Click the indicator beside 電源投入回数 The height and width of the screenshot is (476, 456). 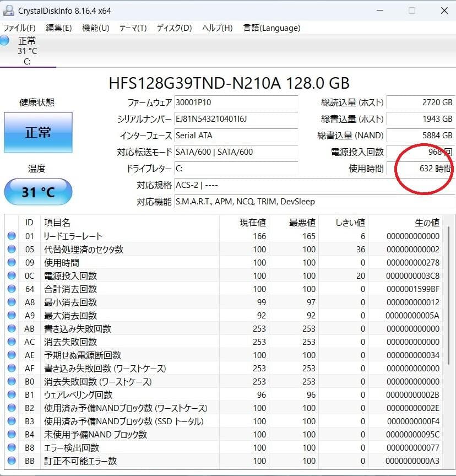click(x=12, y=275)
